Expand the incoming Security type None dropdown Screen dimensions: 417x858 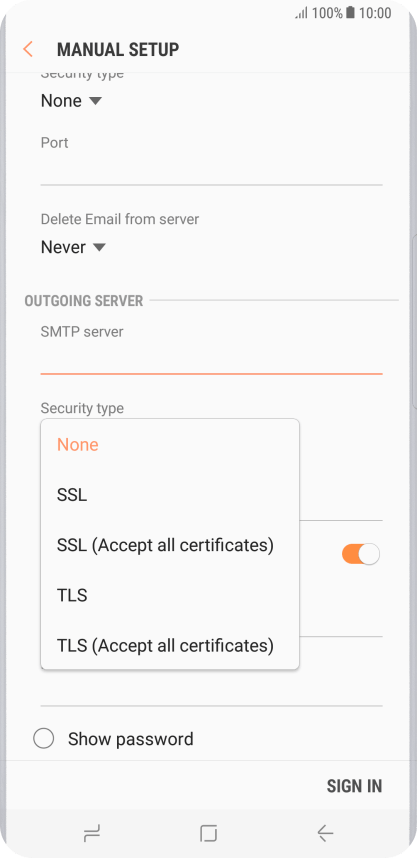[x=71, y=101]
